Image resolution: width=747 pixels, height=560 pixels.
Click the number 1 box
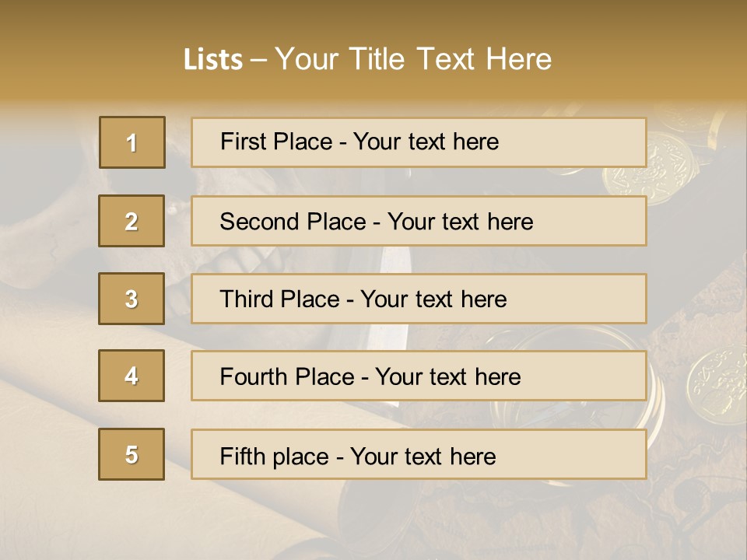click(132, 142)
